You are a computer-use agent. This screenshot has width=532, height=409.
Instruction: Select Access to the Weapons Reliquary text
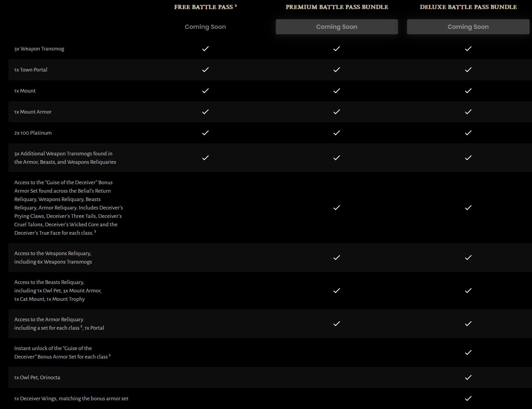click(53, 258)
